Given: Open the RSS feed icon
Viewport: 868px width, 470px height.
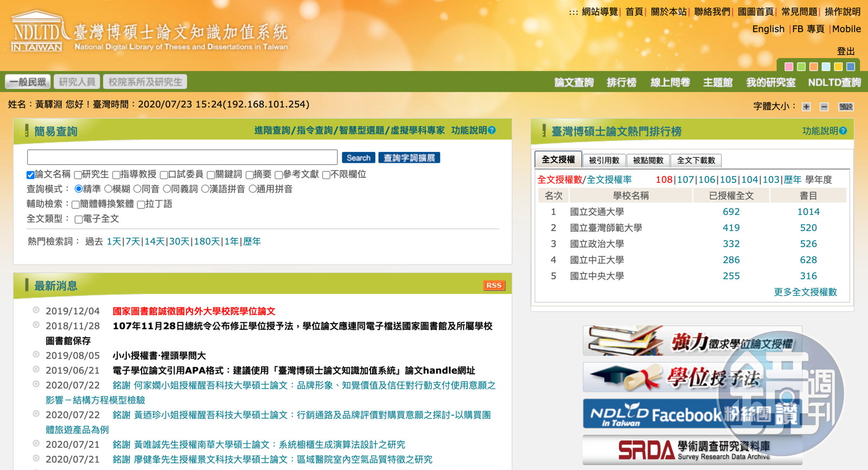Looking at the screenshot, I should click(x=494, y=285).
